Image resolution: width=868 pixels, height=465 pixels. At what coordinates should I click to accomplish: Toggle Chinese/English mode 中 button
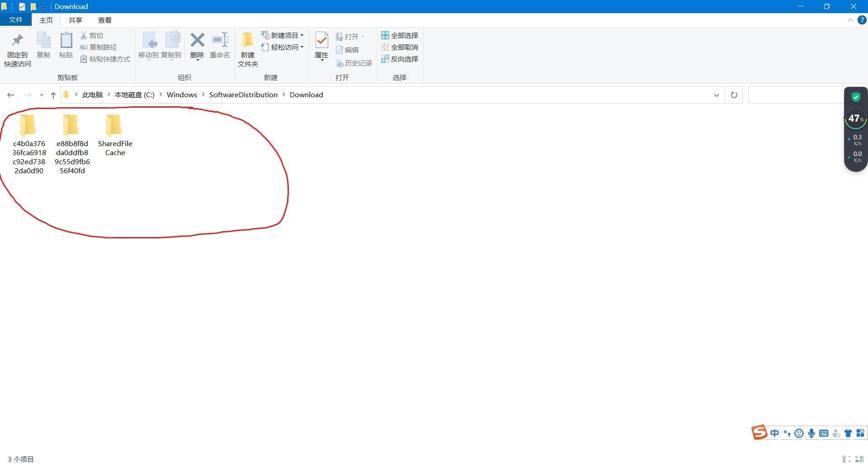pos(774,433)
